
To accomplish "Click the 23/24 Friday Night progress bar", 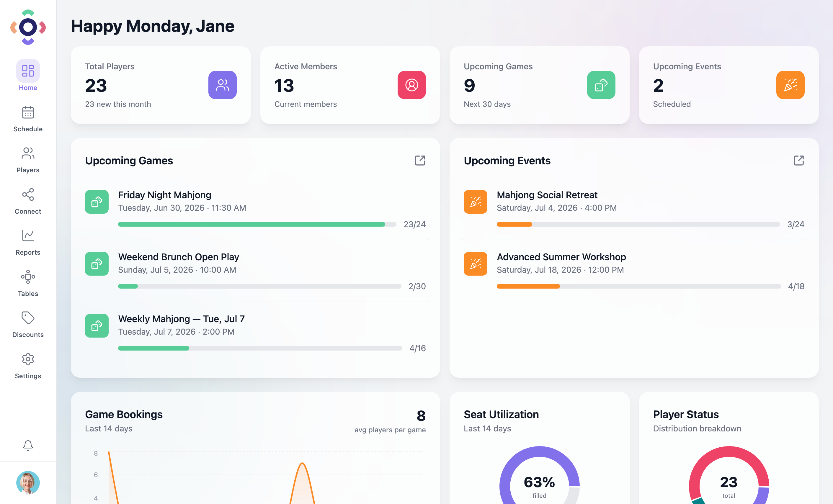I will click(x=257, y=224).
